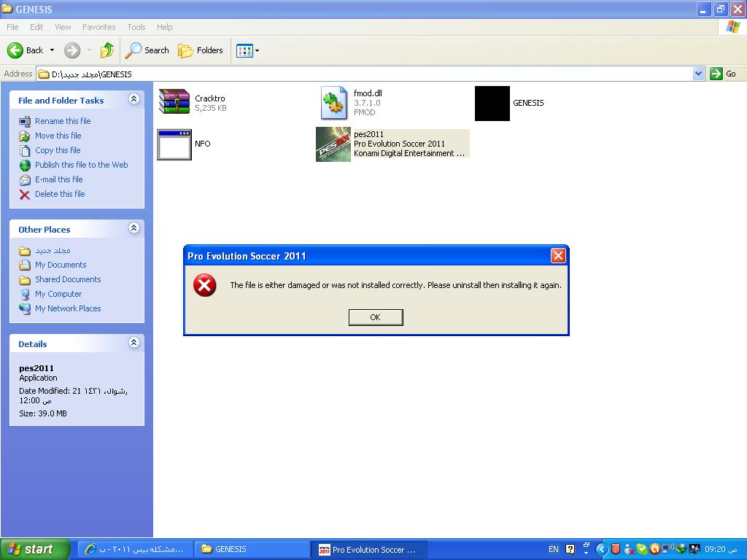747x560 pixels.
Task: Click the system tray clock
Action: click(721, 549)
